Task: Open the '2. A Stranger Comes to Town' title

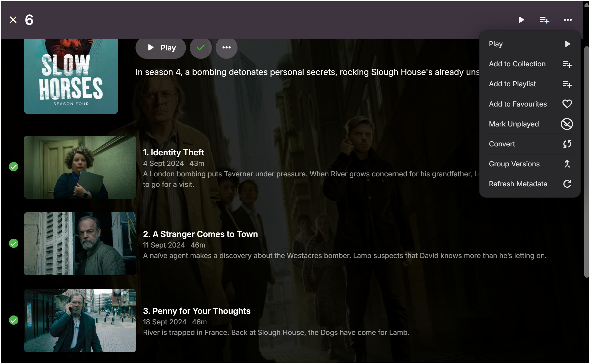Action: click(201, 234)
